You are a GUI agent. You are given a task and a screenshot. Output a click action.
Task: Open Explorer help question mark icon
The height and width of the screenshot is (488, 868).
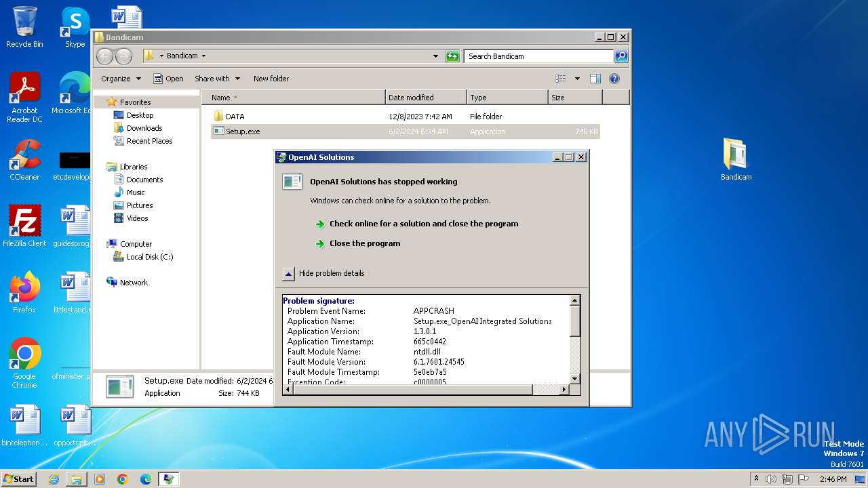pos(614,79)
